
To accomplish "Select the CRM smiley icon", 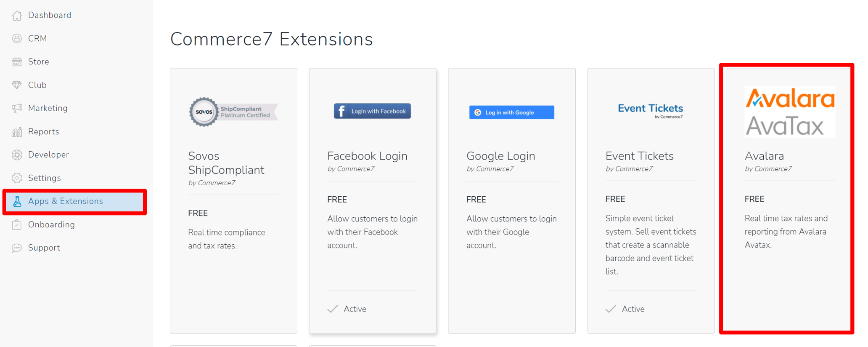I will click(17, 38).
